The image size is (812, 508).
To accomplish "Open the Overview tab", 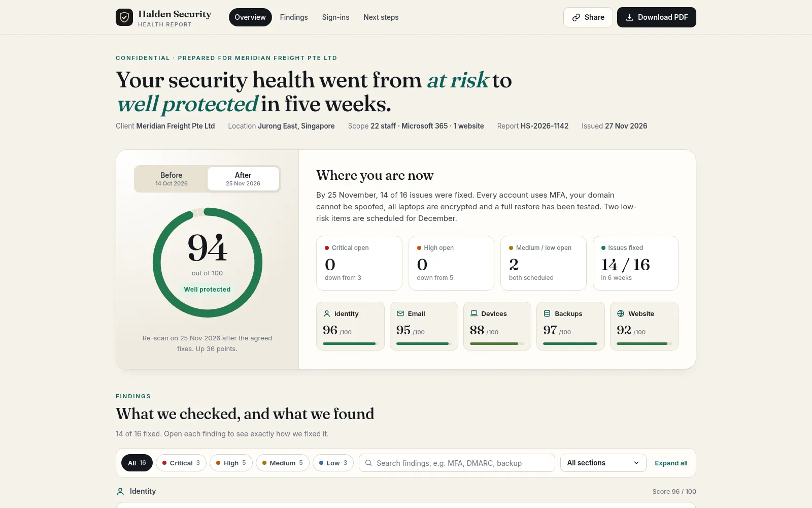I will coord(250,17).
